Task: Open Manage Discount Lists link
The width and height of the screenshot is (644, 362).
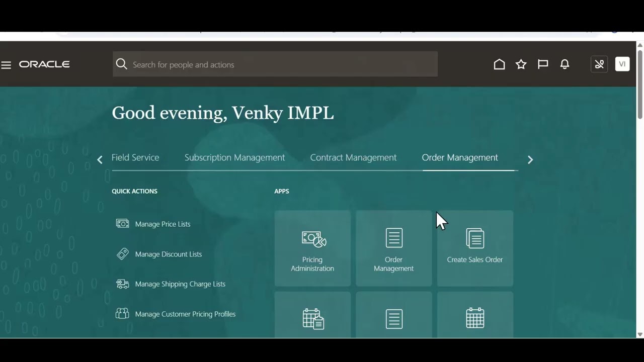Action: (x=168, y=254)
